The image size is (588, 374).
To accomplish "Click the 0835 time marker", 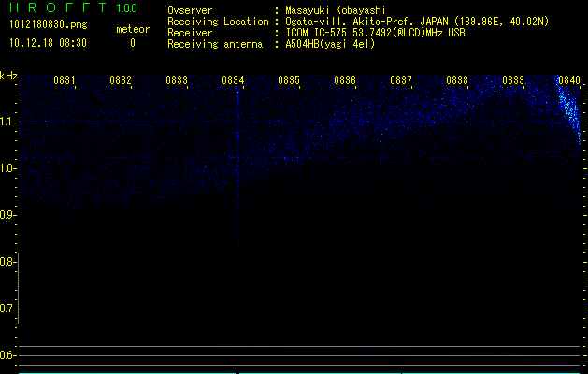I will coord(289,80).
